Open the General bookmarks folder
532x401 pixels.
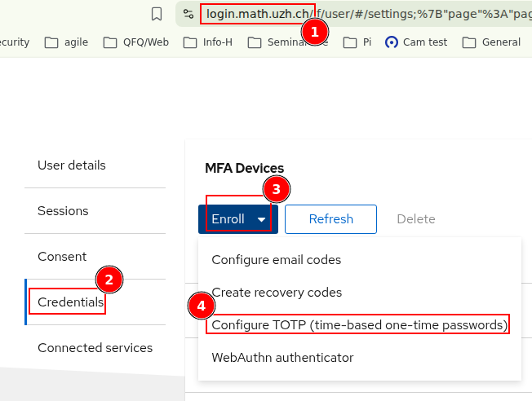pyautogui.click(x=491, y=42)
